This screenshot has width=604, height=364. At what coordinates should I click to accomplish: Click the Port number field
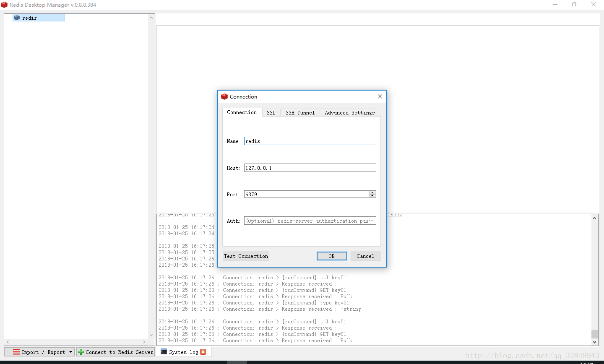(x=307, y=194)
